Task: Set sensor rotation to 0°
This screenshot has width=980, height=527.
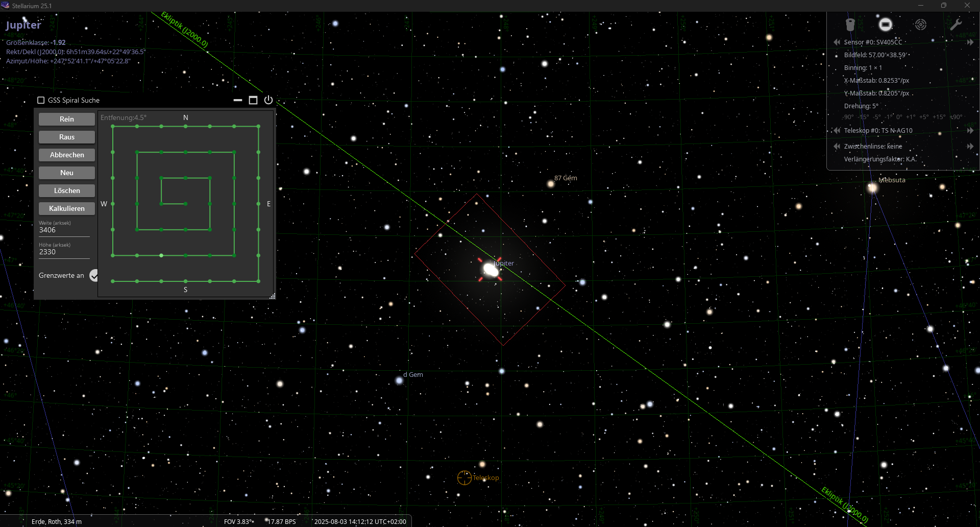Action: (x=899, y=117)
